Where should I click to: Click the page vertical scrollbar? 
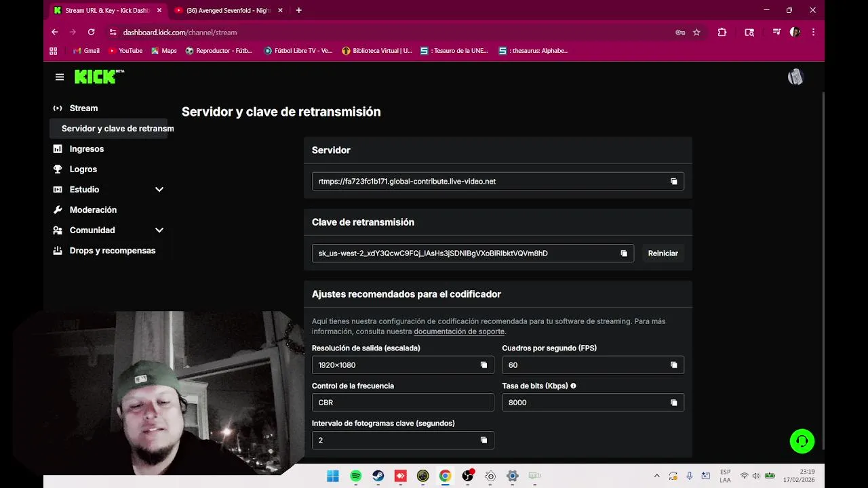pos(823,270)
